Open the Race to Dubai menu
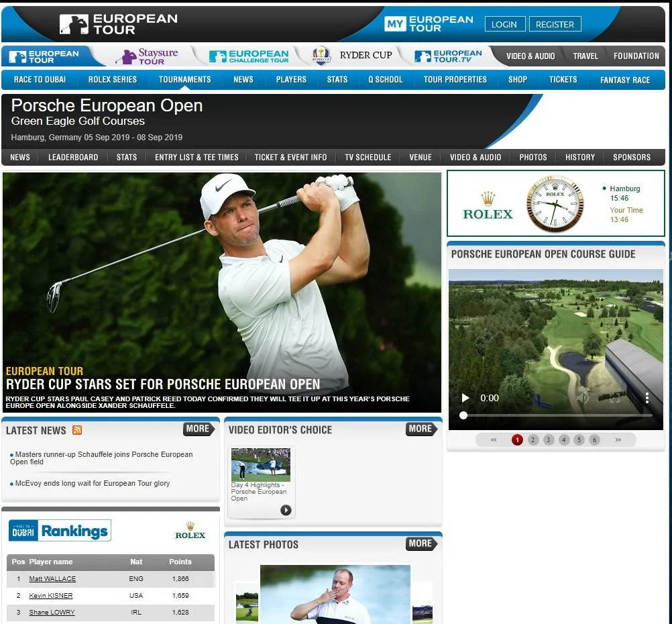Image resolution: width=672 pixels, height=624 pixels. [x=40, y=80]
